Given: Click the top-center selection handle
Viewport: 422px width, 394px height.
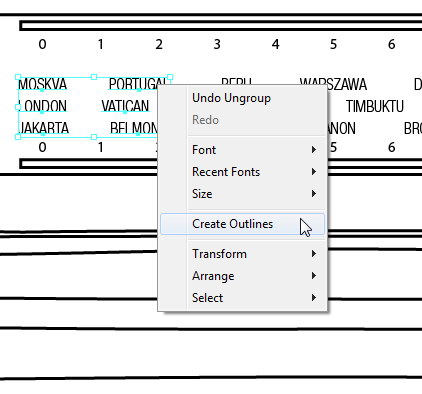Looking at the screenshot, I should pyautogui.click(x=94, y=77).
